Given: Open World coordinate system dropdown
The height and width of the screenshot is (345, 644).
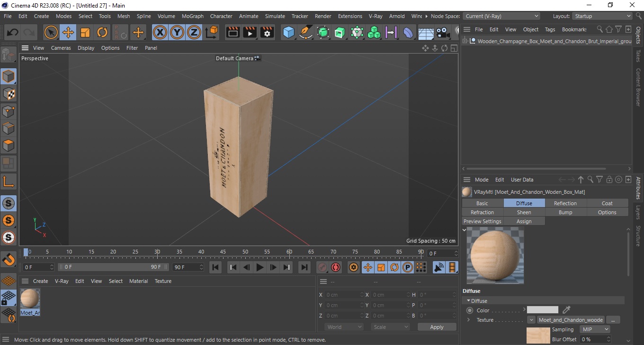Looking at the screenshot, I should 344,327.
